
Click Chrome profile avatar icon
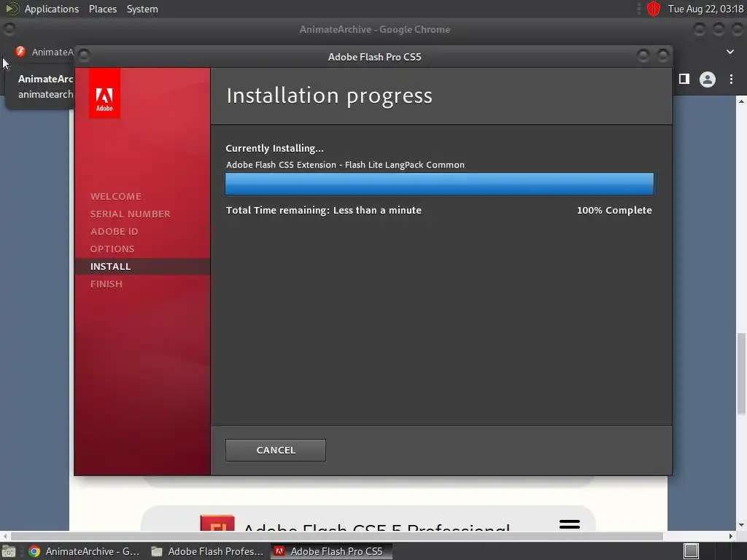pos(708,79)
